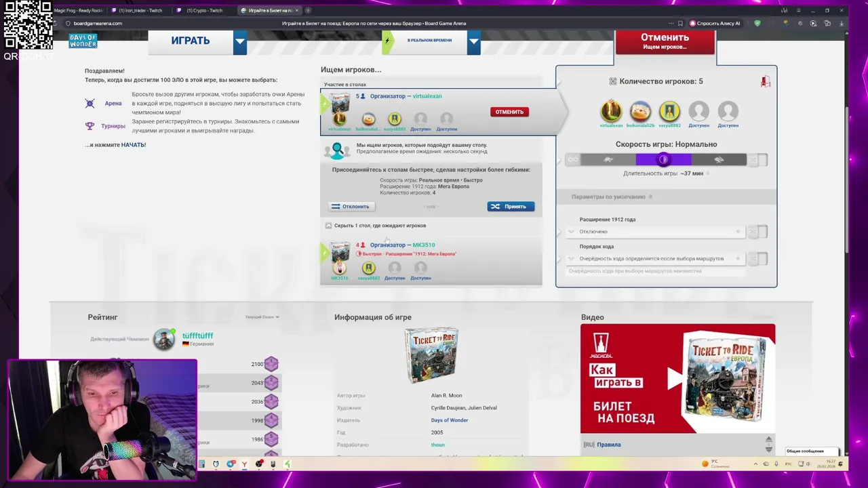Click the Длительность игры ~37 мин text

coord(663,174)
